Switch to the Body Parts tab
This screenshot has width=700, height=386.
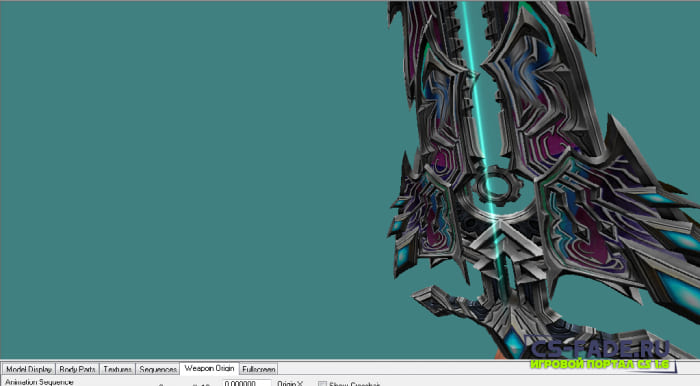point(77,369)
